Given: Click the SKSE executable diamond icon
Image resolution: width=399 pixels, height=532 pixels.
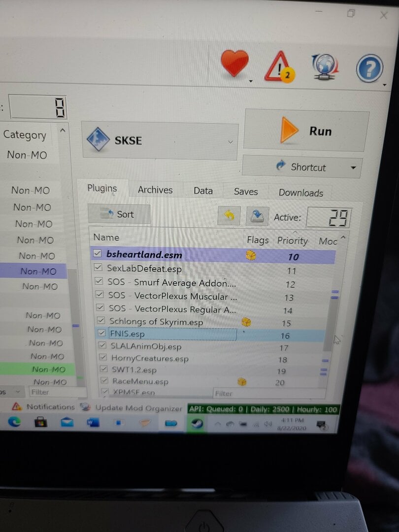Looking at the screenshot, I should 98,139.
